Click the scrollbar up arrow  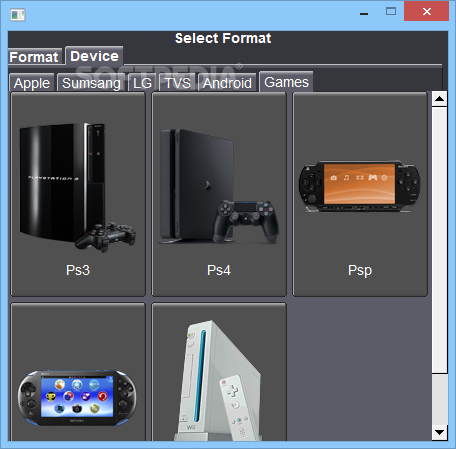click(439, 99)
